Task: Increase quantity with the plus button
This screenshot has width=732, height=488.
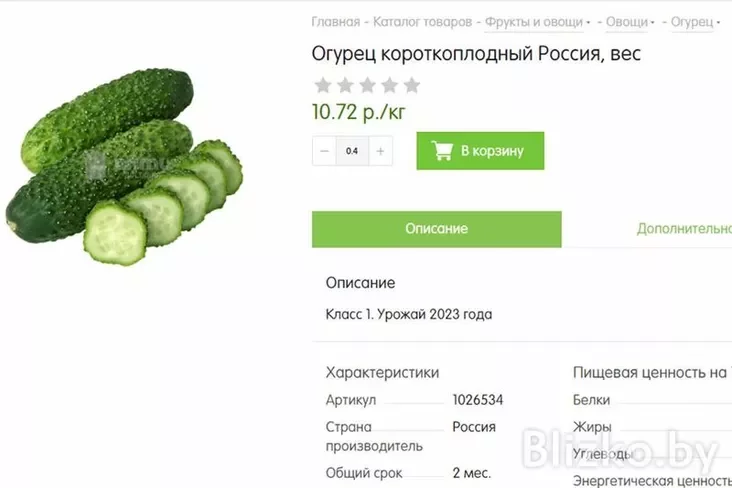Action: tap(380, 151)
